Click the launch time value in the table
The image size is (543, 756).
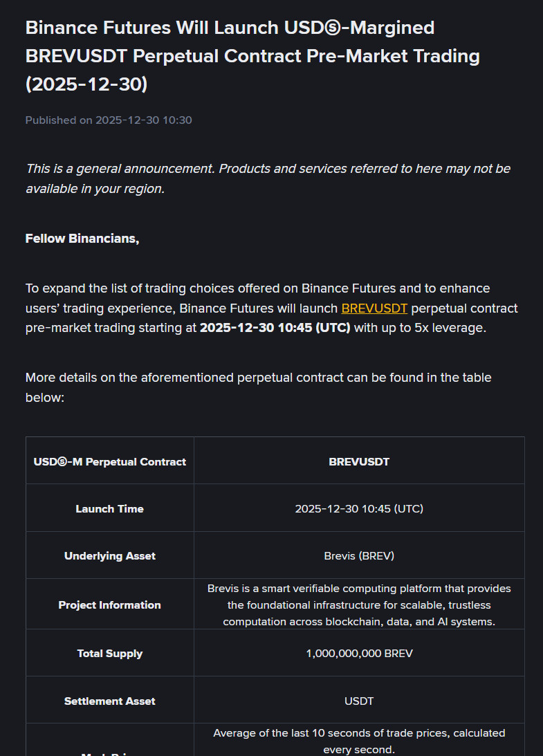coord(359,509)
